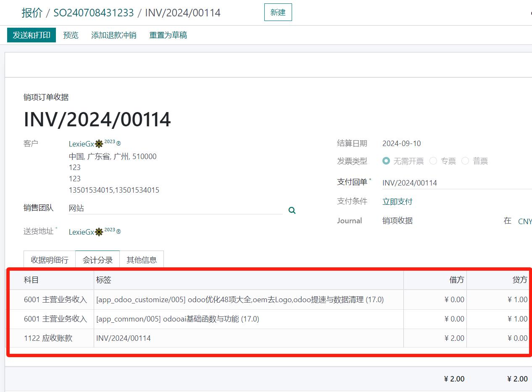Click the 销售团队 field showing 网站

[x=175, y=208]
